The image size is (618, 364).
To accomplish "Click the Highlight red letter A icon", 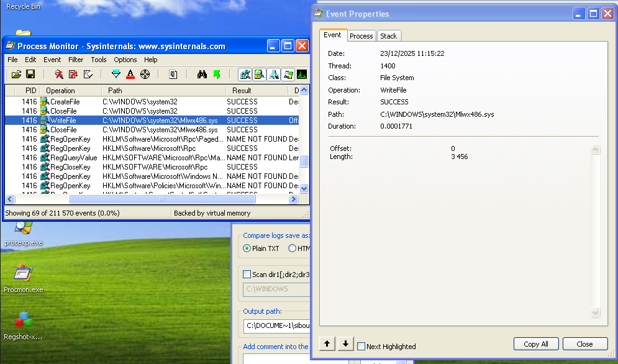I will [x=130, y=75].
